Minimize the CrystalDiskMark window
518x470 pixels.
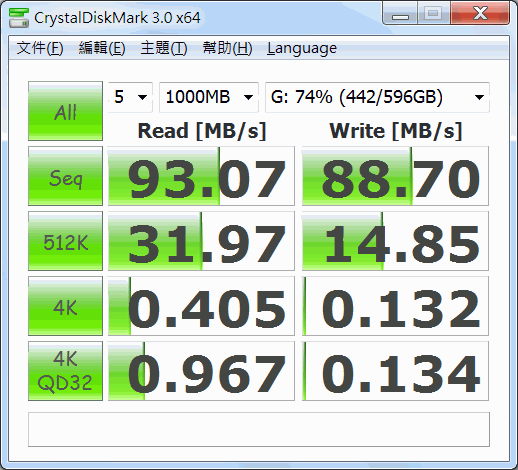(400, 14)
